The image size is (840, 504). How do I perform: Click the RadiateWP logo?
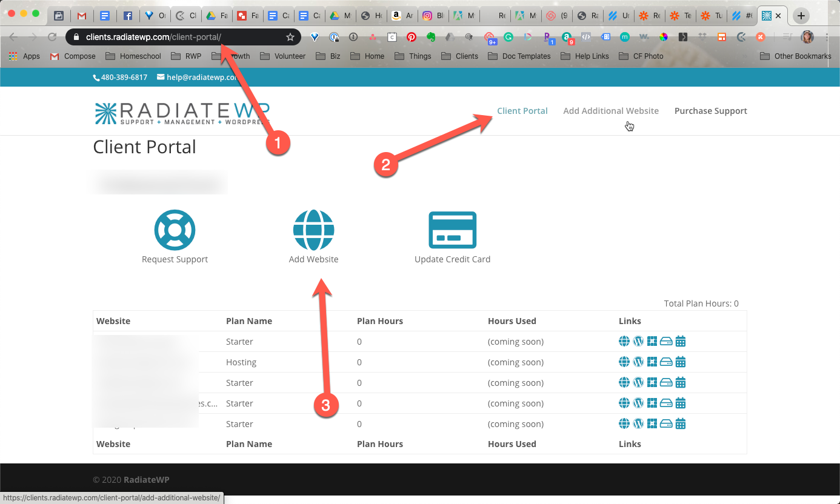(x=182, y=113)
